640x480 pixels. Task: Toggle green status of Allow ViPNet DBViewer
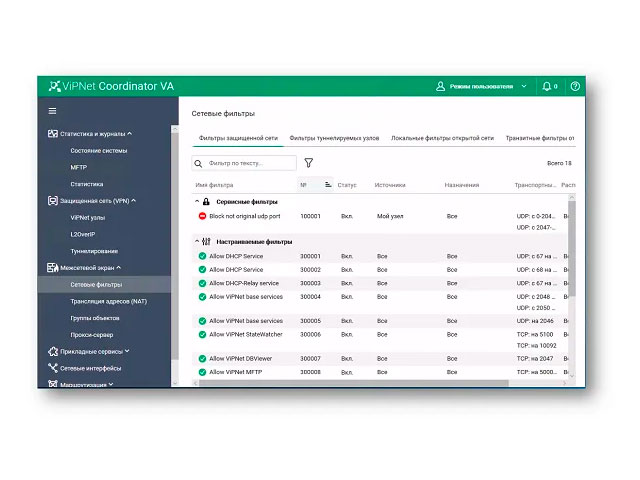click(202, 358)
